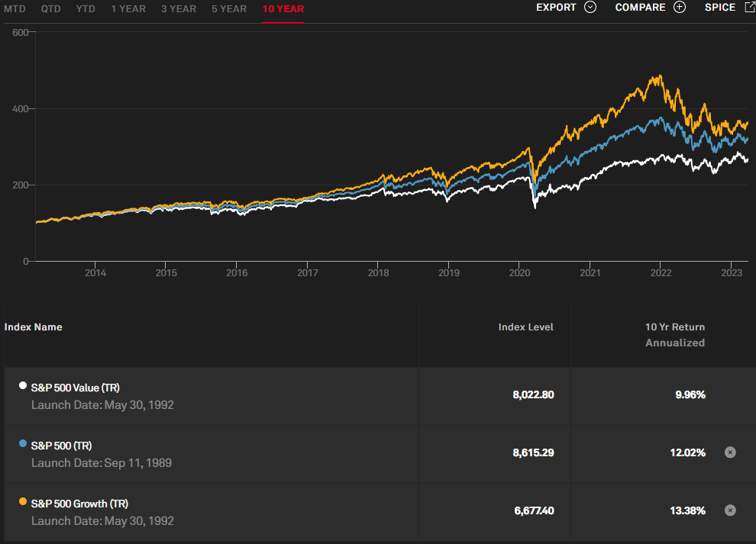This screenshot has height=544, width=756.
Task: Open the S&P 500 Growth (TR) index
Action: pyautogui.click(x=79, y=504)
